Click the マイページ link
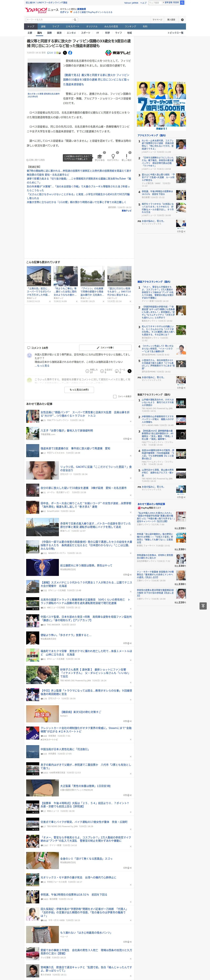Image resolution: width=210 pixels, height=980 pixels. pos(157,19)
